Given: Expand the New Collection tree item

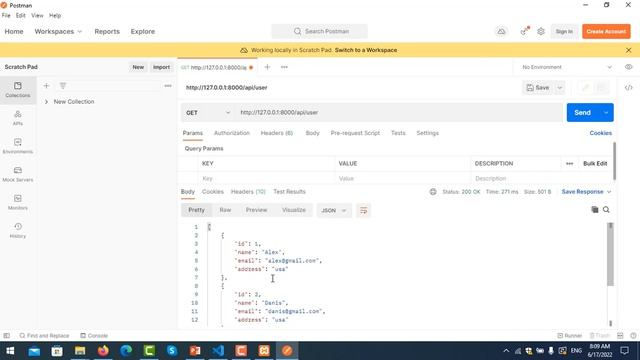Looking at the screenshot, I should click(x=47, y=102).
